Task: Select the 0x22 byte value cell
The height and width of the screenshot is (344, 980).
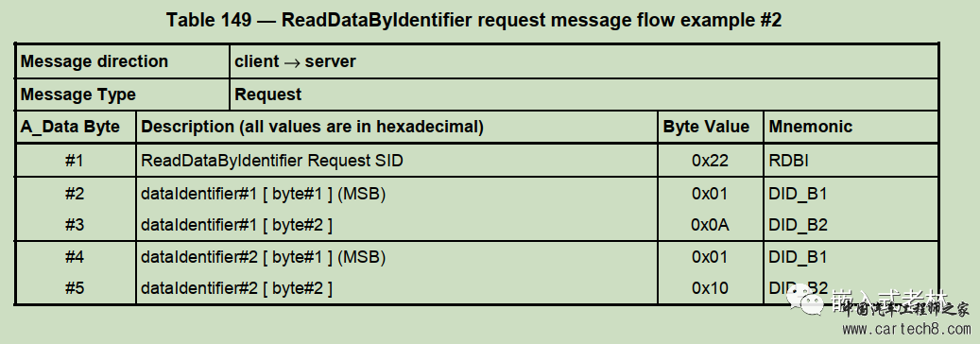Action: (711, 161)
